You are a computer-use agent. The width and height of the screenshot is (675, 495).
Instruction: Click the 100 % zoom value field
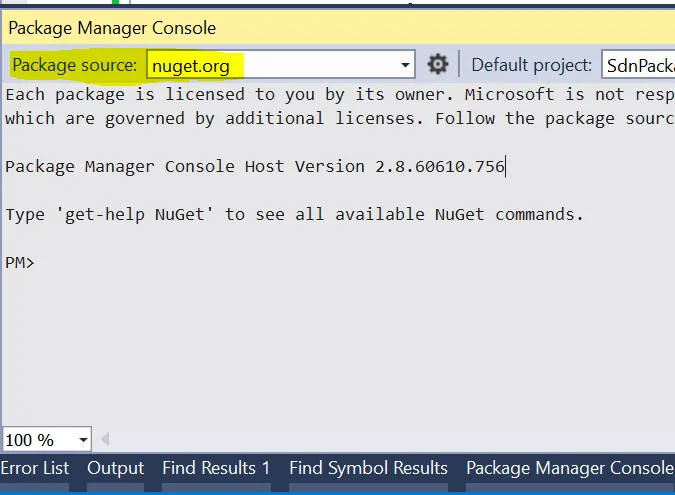pyautogui.click(x=36, y=439)
